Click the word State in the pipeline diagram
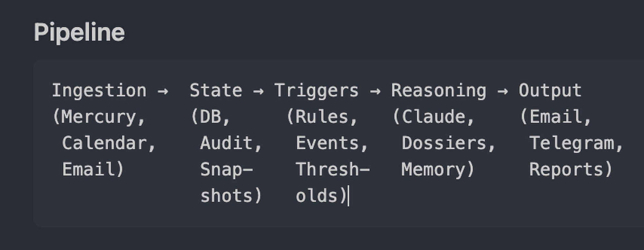644x250 pixels. (216, 90)
